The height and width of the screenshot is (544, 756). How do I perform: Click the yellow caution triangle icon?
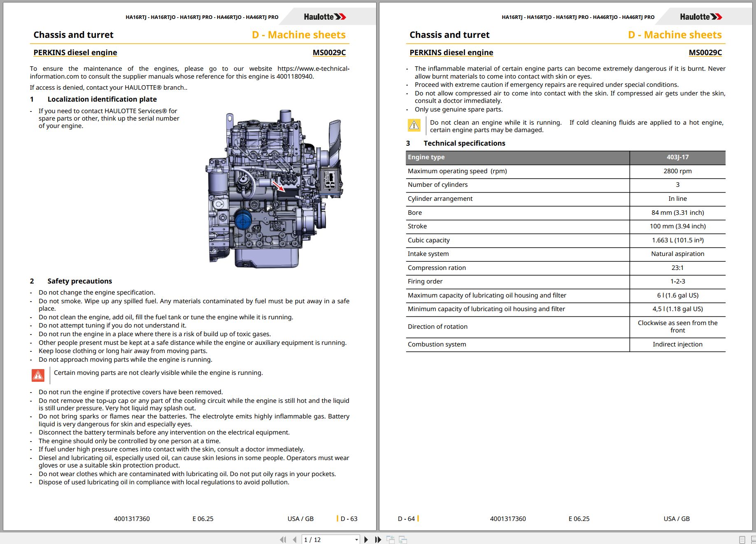click(414, 125)
